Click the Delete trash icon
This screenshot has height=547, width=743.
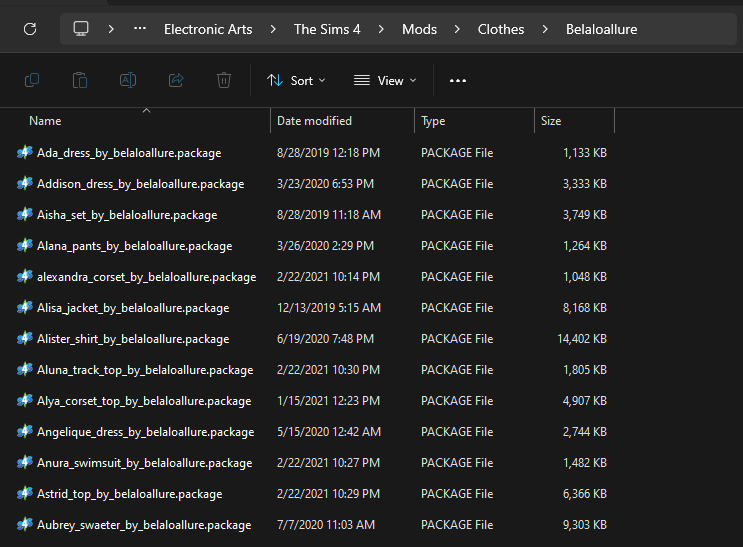click(224, 80)
